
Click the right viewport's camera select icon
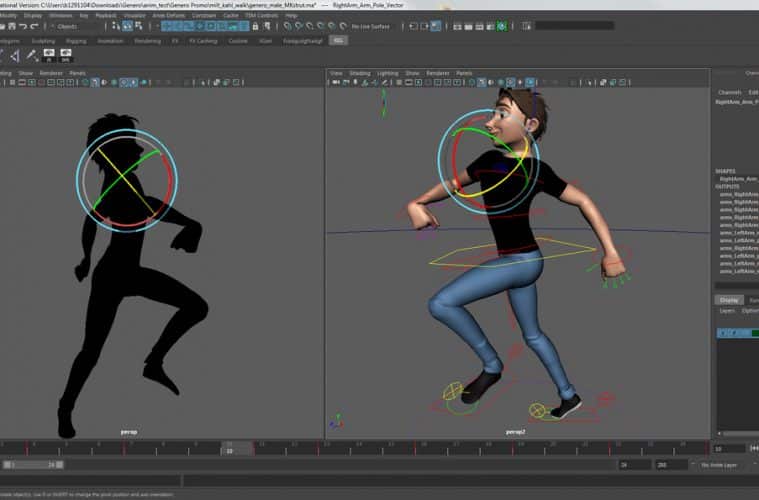point(336,84)
